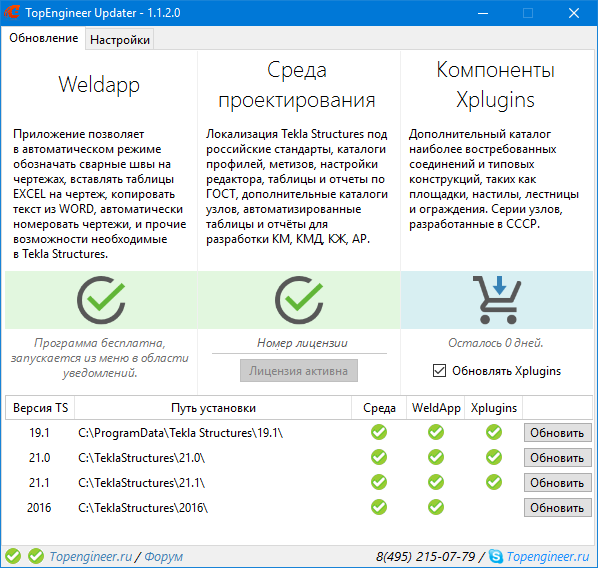Click the second green status icon before Topengineer.ru
The width and height of the screenshot is (598, 568).
pos(36,556)
